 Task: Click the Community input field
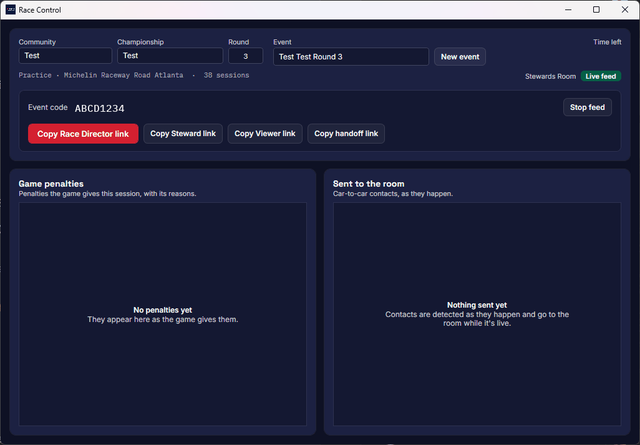point(65,56)
